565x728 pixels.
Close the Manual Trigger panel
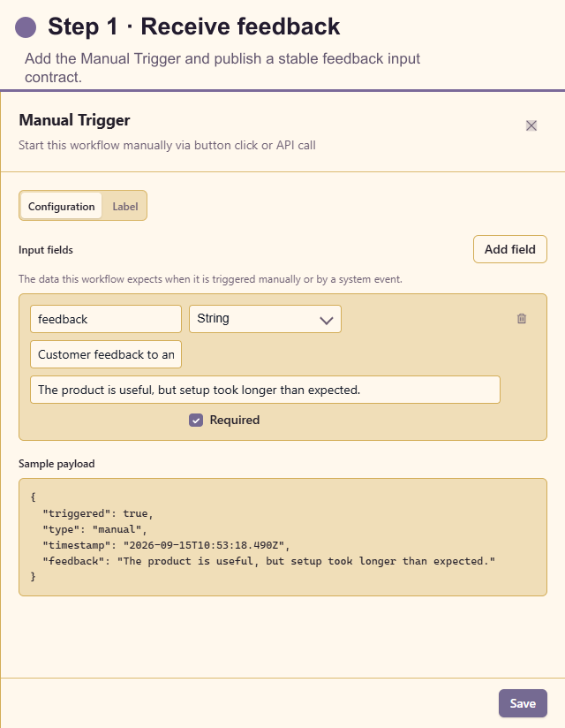531,125
